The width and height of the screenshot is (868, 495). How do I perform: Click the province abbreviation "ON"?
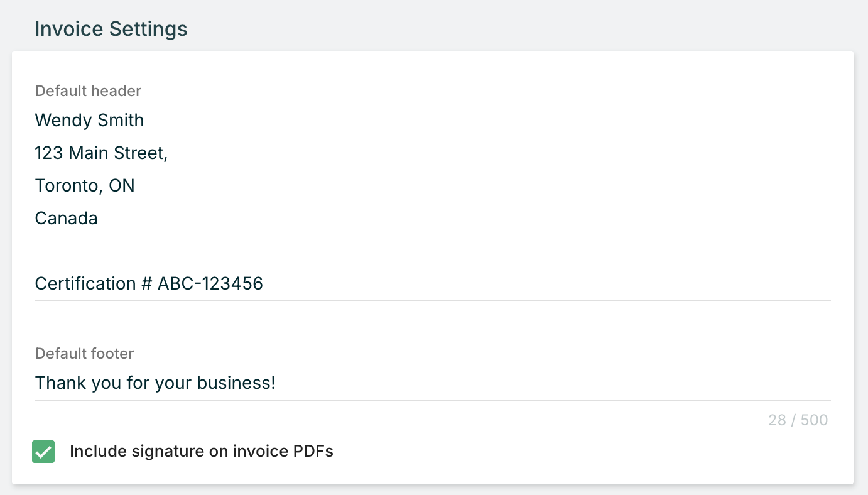[x=122, y=185]
